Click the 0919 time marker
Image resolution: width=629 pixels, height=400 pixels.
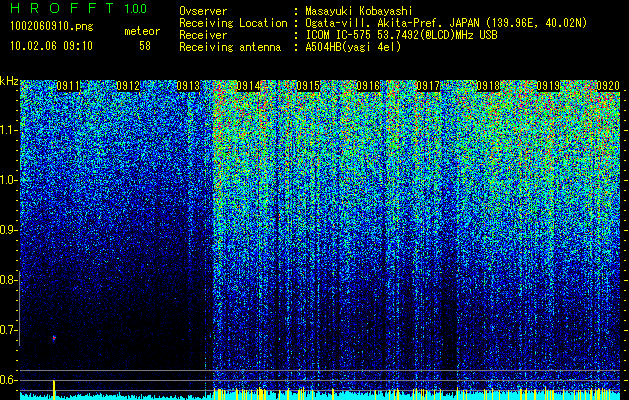click(548, 85)
